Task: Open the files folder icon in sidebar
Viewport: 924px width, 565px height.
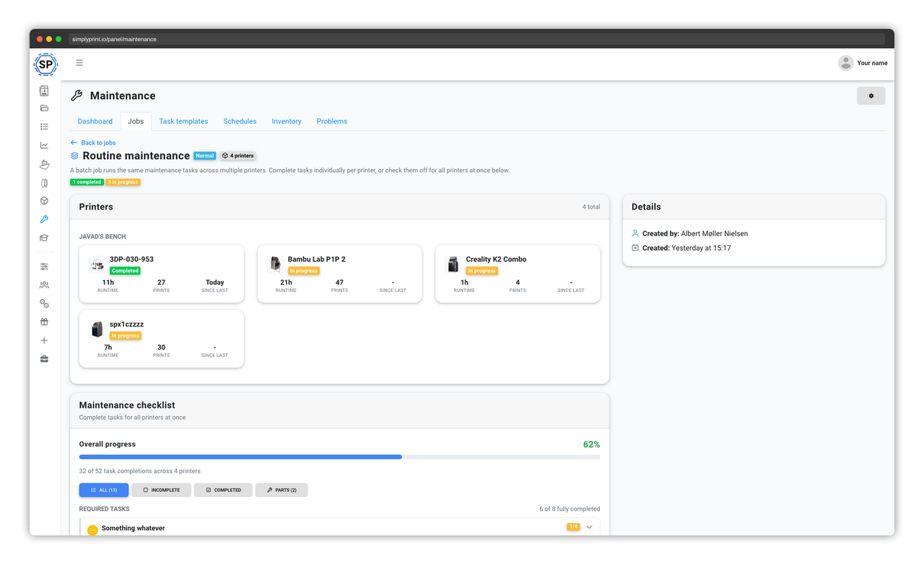Action: pos(44,108)
